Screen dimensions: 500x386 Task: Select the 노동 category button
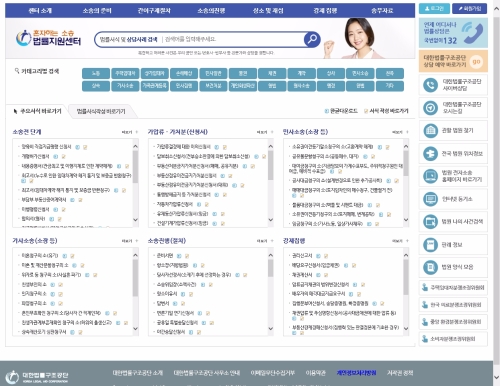click(96, 73)
